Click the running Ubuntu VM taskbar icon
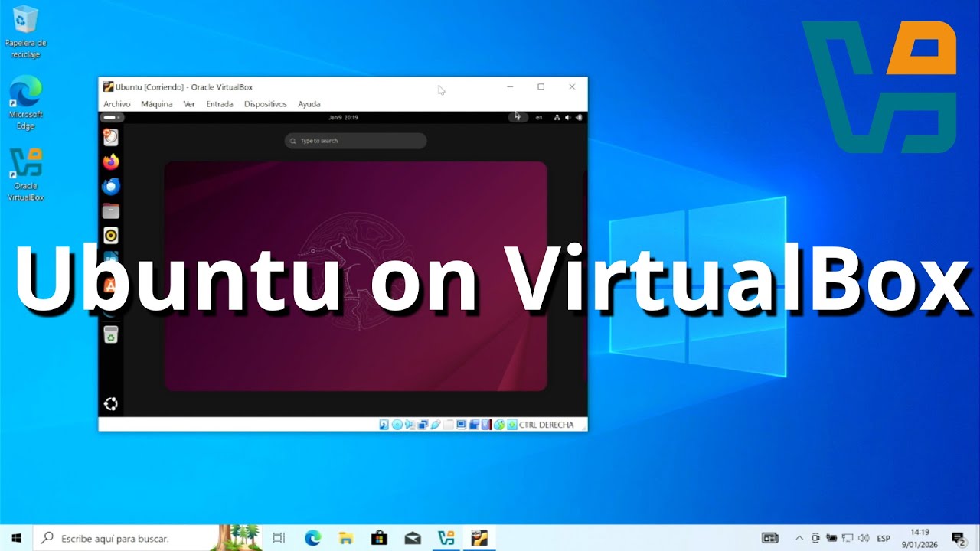This screenshot has height=551, width=980. coord(479,538)
